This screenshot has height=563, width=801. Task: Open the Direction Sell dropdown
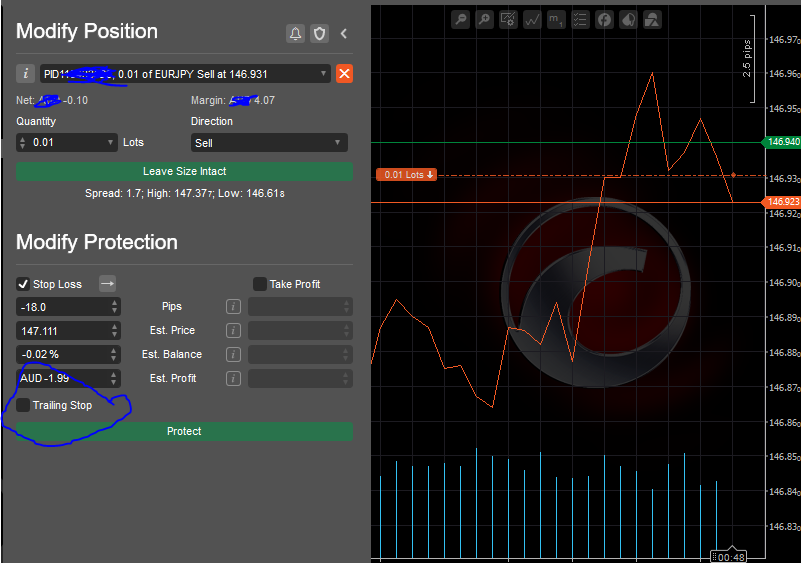pos(269,143)
